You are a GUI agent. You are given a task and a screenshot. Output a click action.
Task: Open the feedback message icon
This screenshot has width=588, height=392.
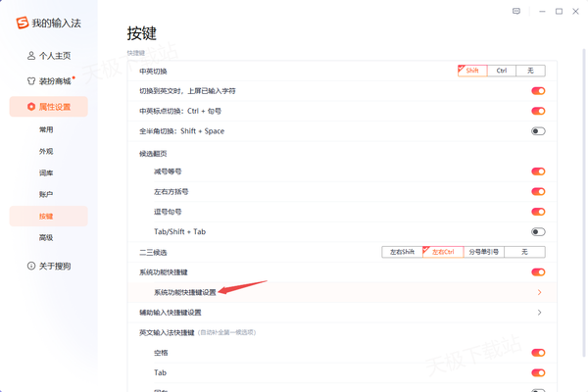pos(516,11)
